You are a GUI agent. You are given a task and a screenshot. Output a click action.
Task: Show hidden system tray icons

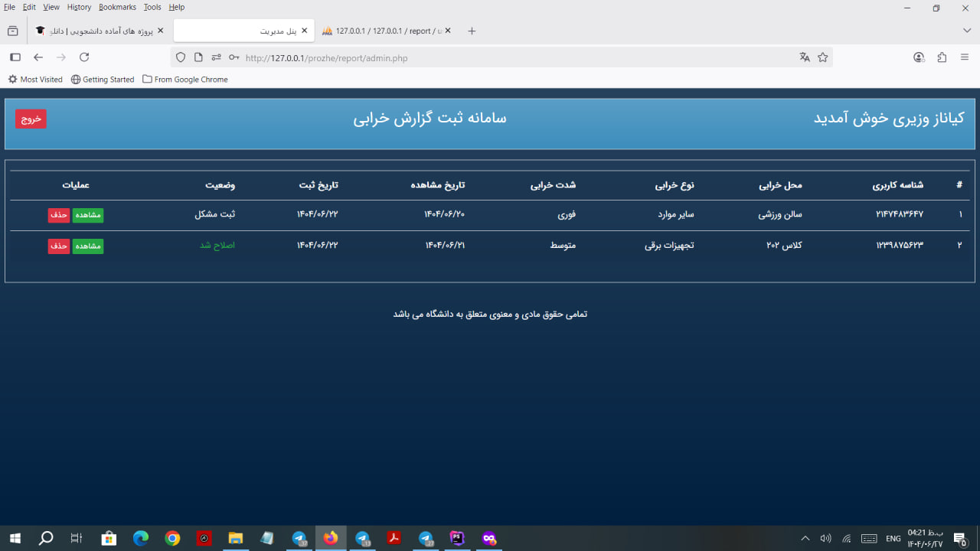coord(805,539)
